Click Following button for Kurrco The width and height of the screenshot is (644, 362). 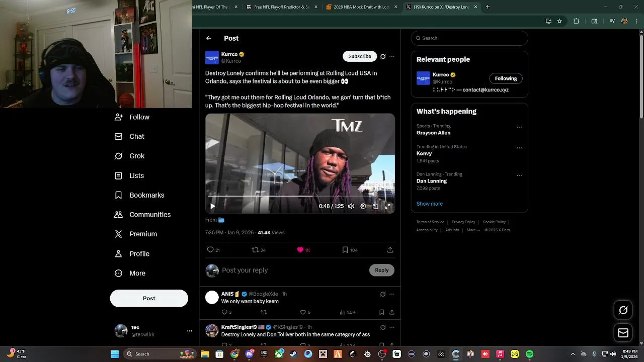pos(506,78)
